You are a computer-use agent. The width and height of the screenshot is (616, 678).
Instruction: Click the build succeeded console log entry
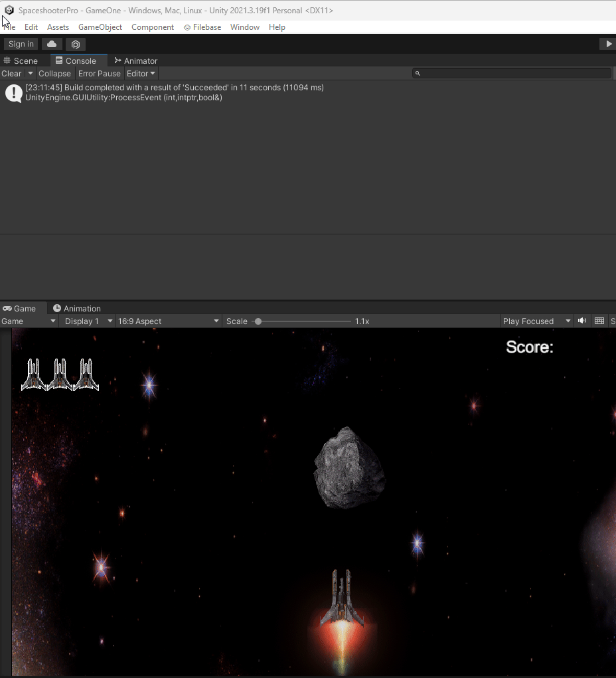coord(173,87)
